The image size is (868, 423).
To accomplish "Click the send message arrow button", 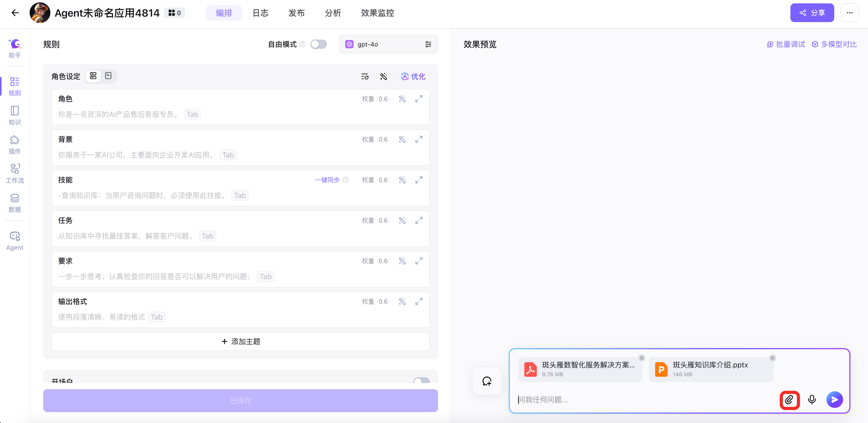I will point(834,400).
